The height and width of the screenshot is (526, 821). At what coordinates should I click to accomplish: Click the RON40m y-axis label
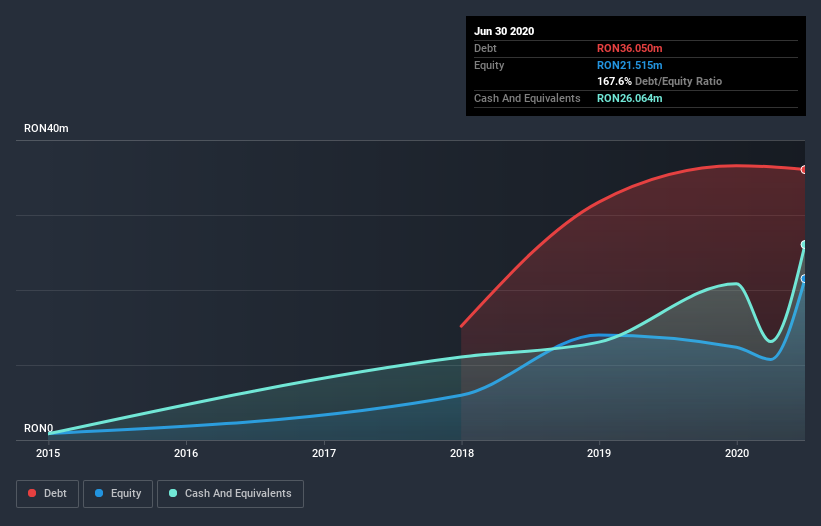coord(46,128)
